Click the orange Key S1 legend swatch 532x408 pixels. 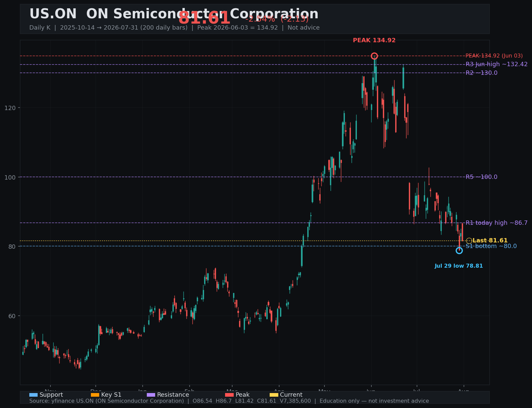click(x=95, y=395)
